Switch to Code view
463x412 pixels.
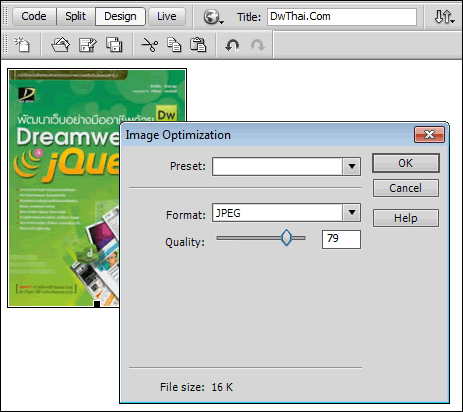click(34, 16)
